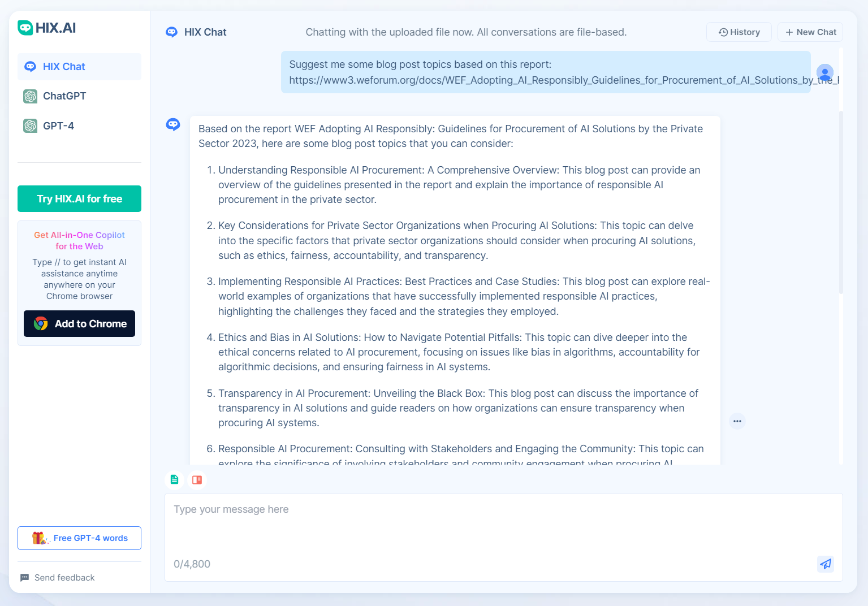Start a New Chat
Image resolution: width=868 pixels, height=606 pixels.
point(810,32)
